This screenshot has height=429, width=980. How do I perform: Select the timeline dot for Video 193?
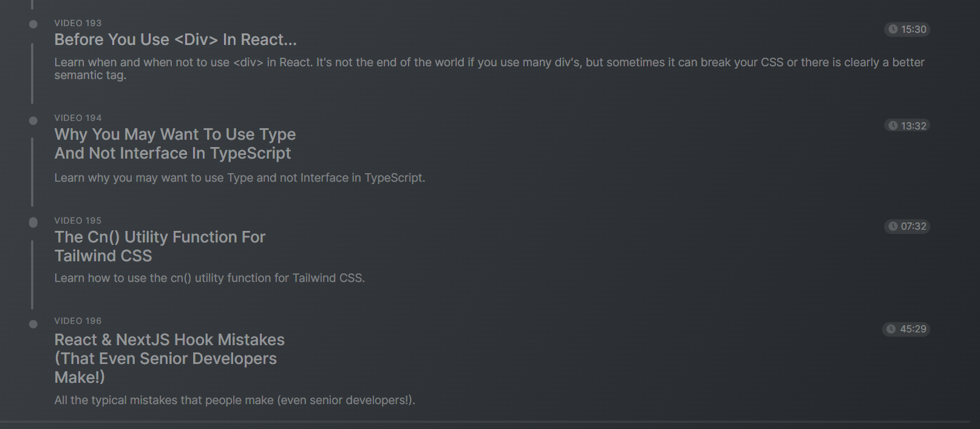pyautogui.click(x=33, y=24)
